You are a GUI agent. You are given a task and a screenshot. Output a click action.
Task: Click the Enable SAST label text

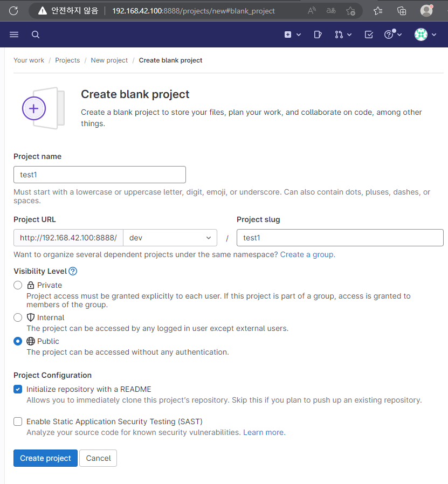click(x=114, y=421)
